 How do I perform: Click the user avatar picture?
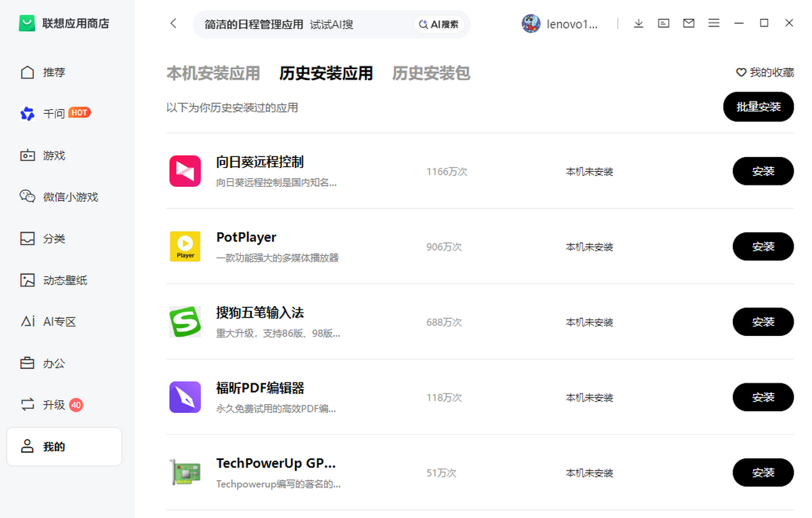(x=531, y=24)
